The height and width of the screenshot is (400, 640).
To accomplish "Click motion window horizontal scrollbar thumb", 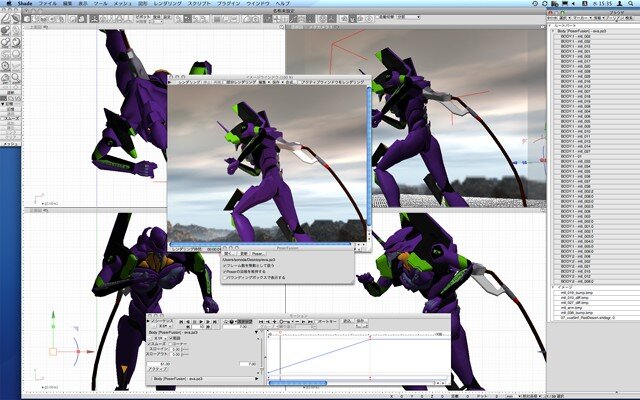I will click(x=298, y=383).
